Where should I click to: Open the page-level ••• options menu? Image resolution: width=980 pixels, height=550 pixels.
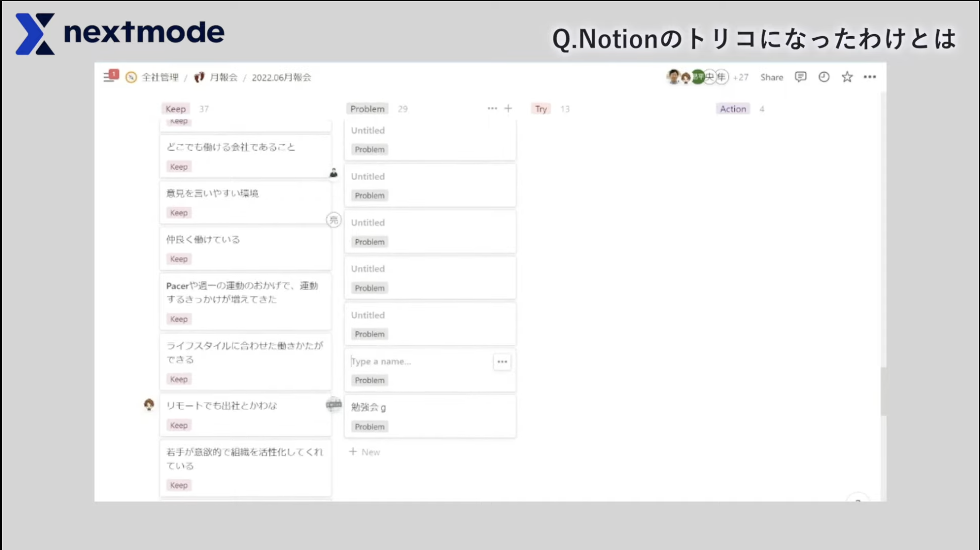[x=871, y=77]
